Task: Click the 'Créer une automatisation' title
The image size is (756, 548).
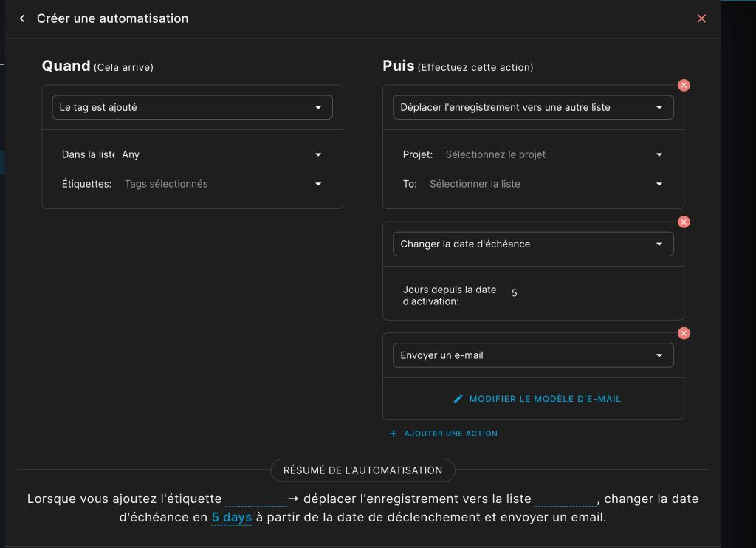Action: coord(113,18)
